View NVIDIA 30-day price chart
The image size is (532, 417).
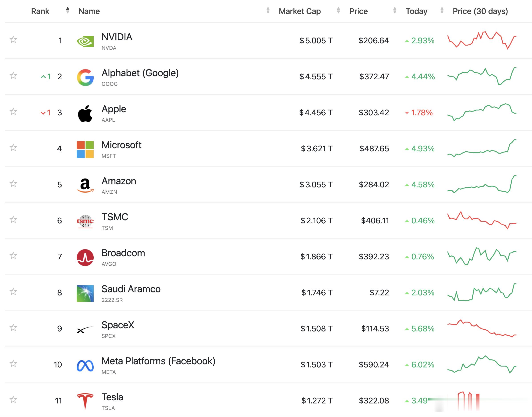482,40
